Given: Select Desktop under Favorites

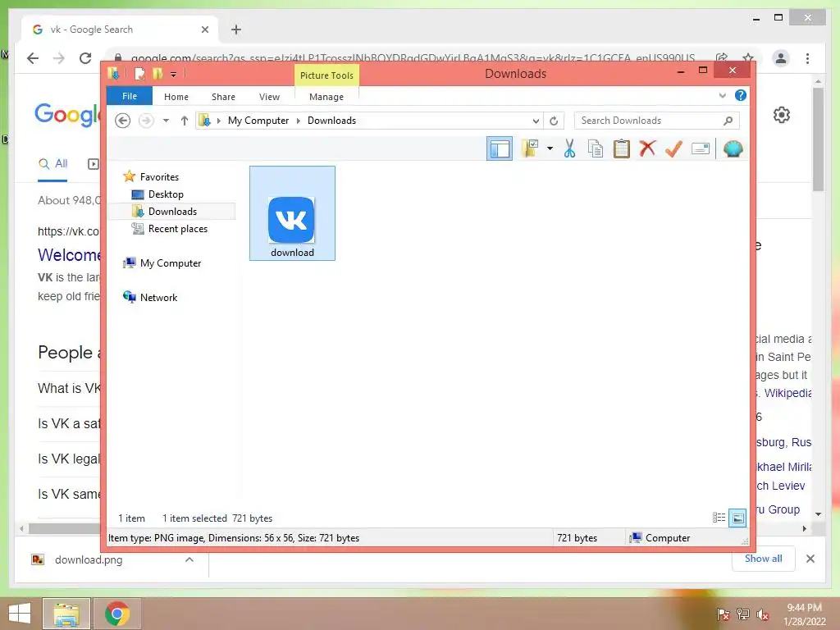Looking at the screenshot, I should [166, 194].
